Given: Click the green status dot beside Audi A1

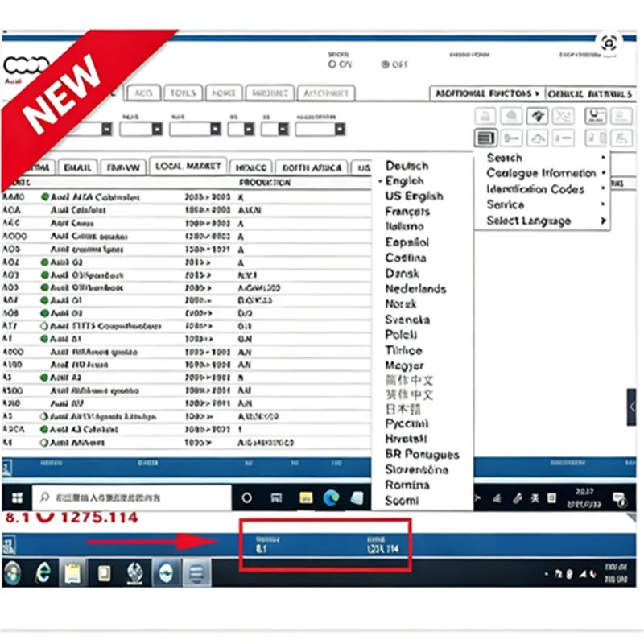Looking at the screenshot, I should [x=45, y=339].
